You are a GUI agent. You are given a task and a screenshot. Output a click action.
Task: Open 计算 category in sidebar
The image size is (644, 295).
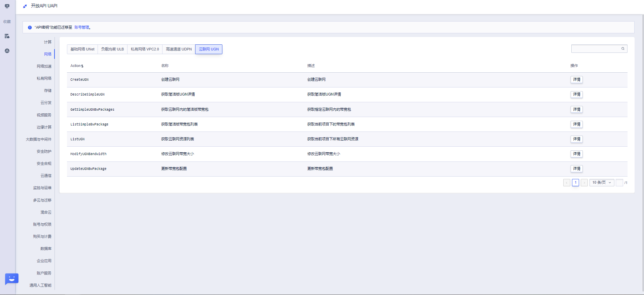tap(48, 42)
